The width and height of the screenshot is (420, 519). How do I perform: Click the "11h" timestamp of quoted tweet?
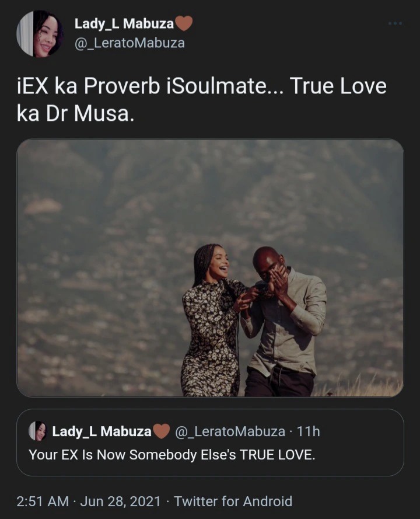pos(308,431)
